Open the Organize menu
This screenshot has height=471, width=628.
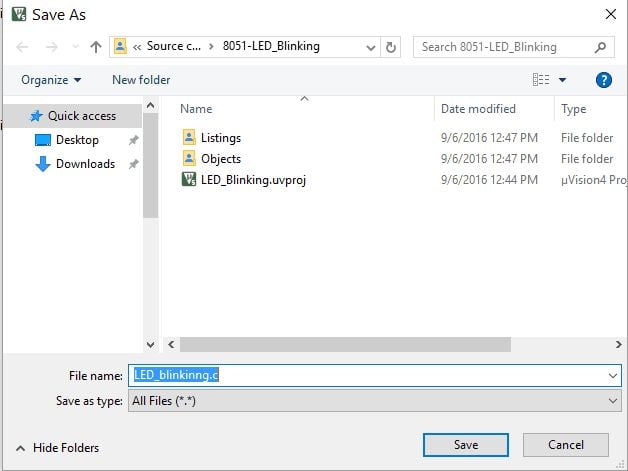(x=50, y=80)
